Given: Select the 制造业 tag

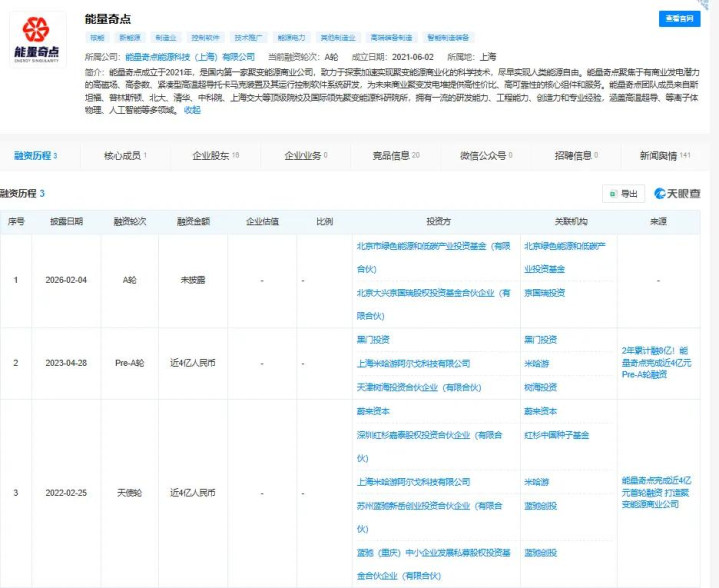Looking at the screenshot, I should pyautogui.click(x=166, y=38).
